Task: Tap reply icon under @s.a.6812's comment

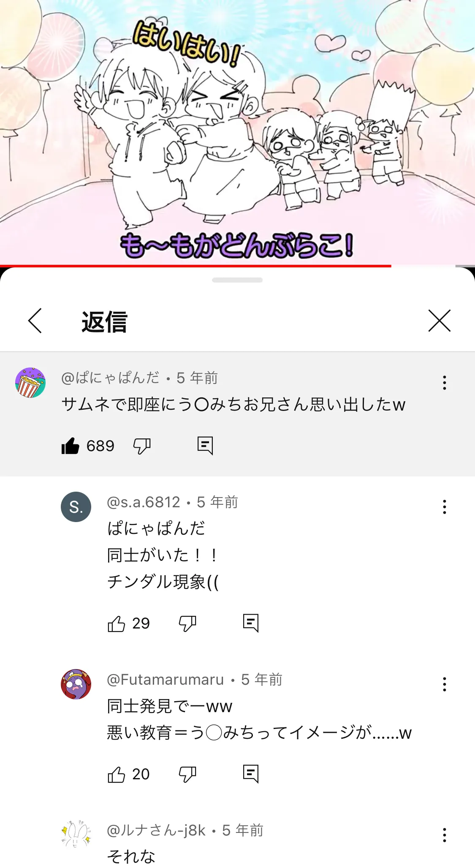Action: [x=251, y=623]
